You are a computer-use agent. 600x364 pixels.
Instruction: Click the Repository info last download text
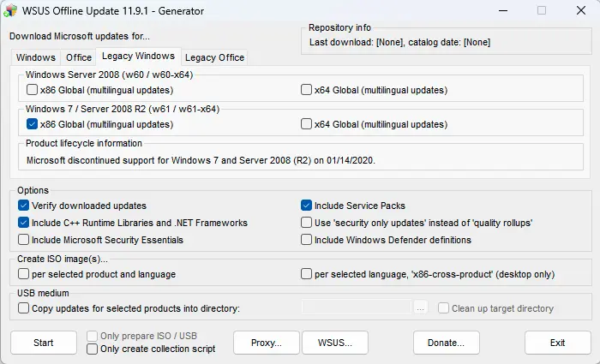tap(399, 42)
